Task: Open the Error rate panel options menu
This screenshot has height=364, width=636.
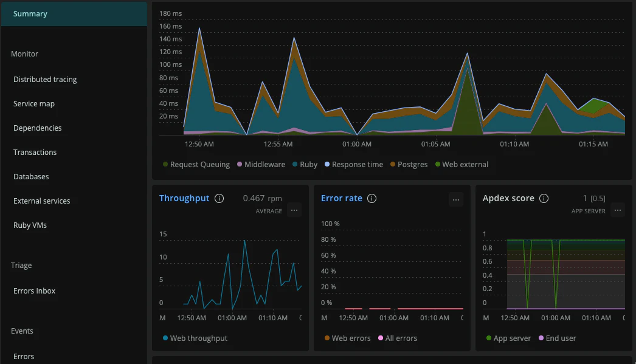Action: point(456,199)
